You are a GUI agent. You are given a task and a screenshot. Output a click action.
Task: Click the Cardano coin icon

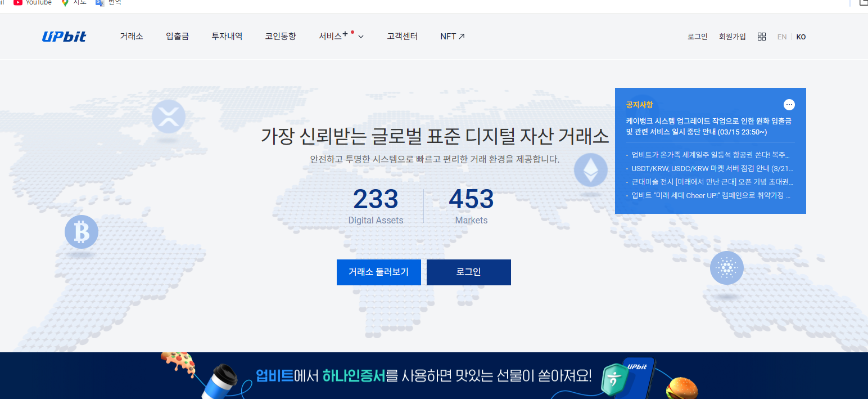[727, 268]
